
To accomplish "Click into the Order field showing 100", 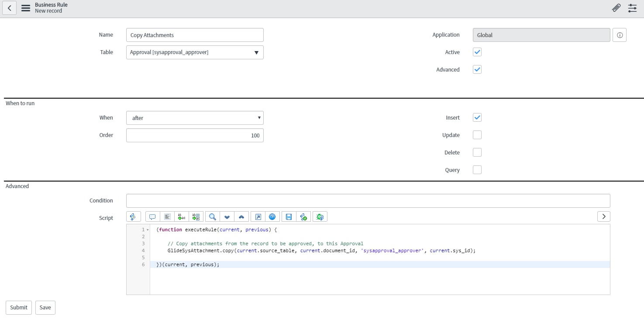I will coord(195,135).
